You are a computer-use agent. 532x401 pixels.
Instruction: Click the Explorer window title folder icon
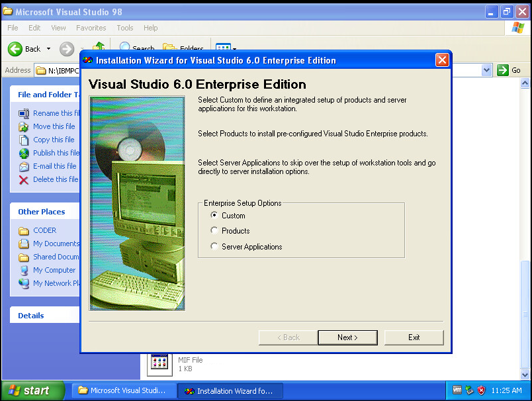(x=8, y=11)
